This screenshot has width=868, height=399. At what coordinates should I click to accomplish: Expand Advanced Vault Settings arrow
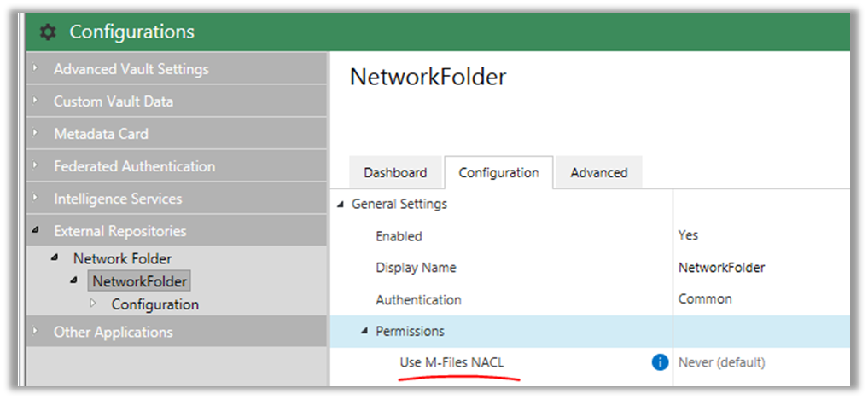36,68
